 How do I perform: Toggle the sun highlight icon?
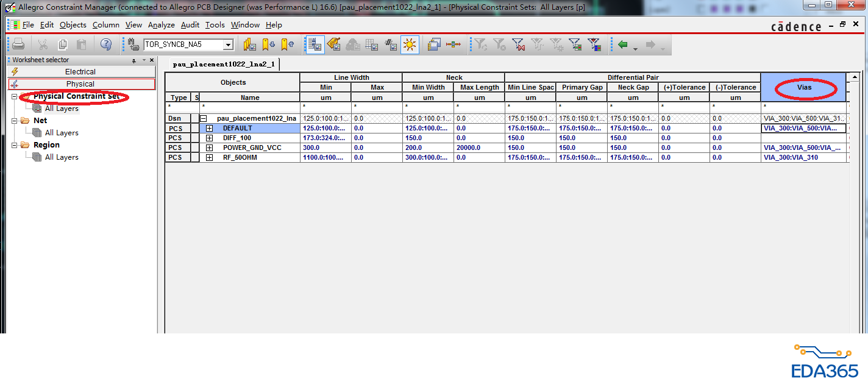[410, 44]
